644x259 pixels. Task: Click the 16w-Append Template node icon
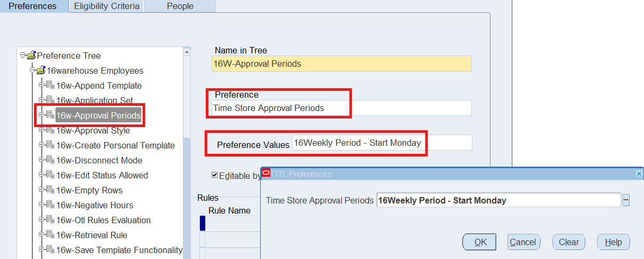point(50,85)
